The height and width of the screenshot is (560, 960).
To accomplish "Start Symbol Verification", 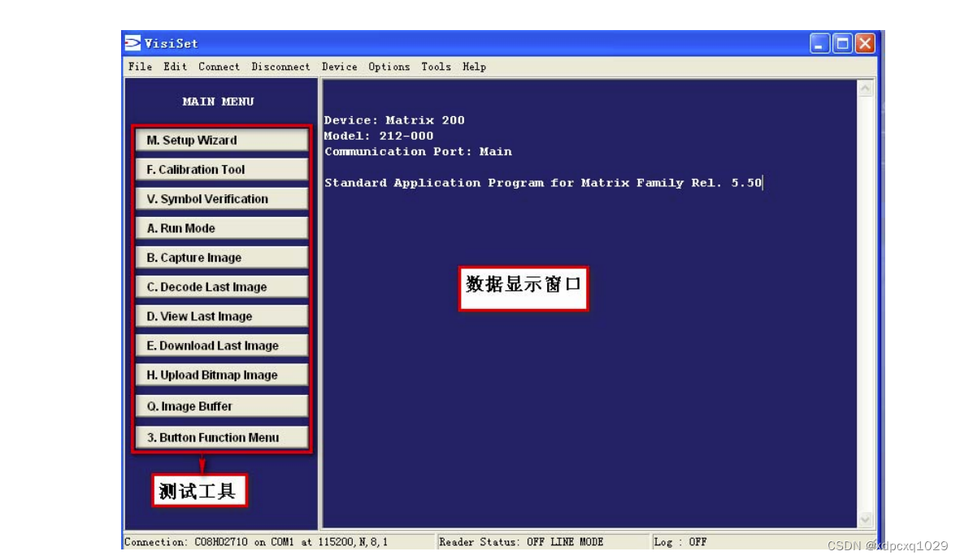I will coord(220,198).
